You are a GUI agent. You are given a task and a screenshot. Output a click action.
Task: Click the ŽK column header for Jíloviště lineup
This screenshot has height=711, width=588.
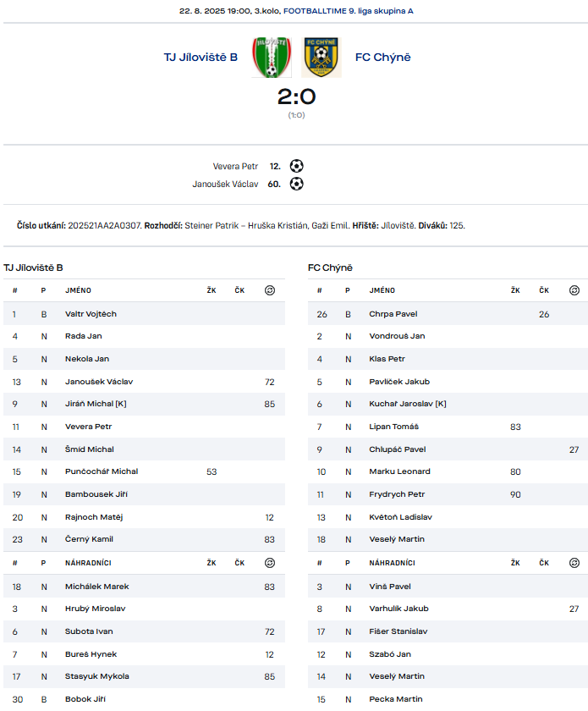pos(212,290)
